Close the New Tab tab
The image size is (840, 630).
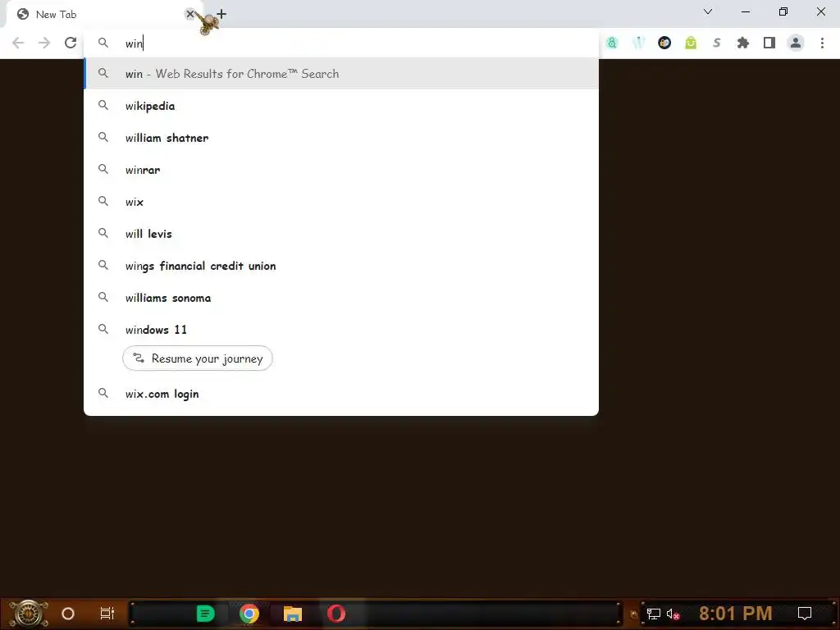[189, 14]
